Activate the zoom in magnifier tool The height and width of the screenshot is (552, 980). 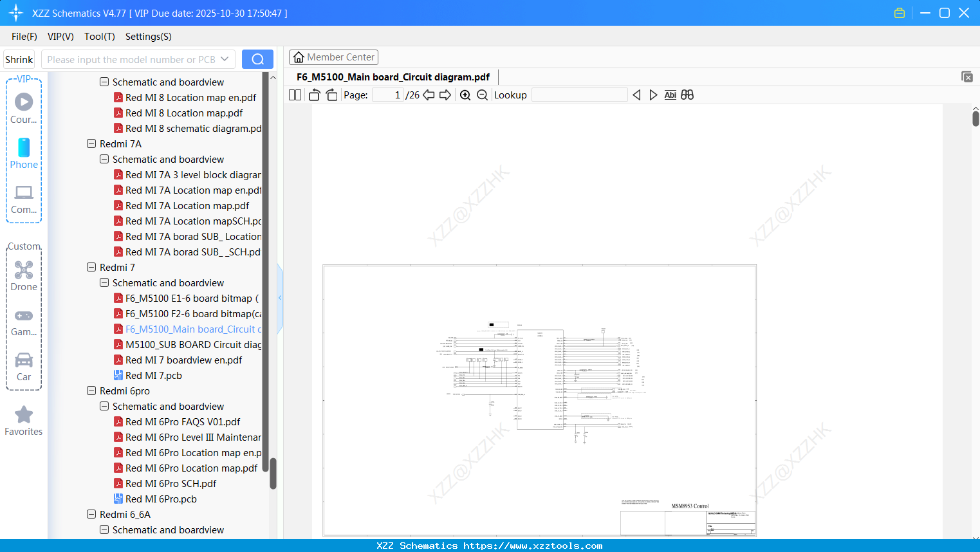point(465,95)
